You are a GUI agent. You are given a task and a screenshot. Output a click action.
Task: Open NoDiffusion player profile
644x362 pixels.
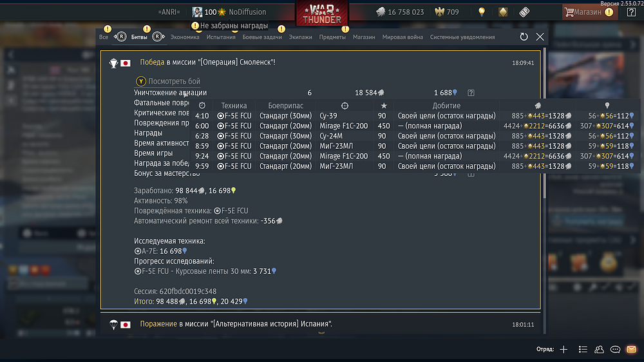coord(247,12)
